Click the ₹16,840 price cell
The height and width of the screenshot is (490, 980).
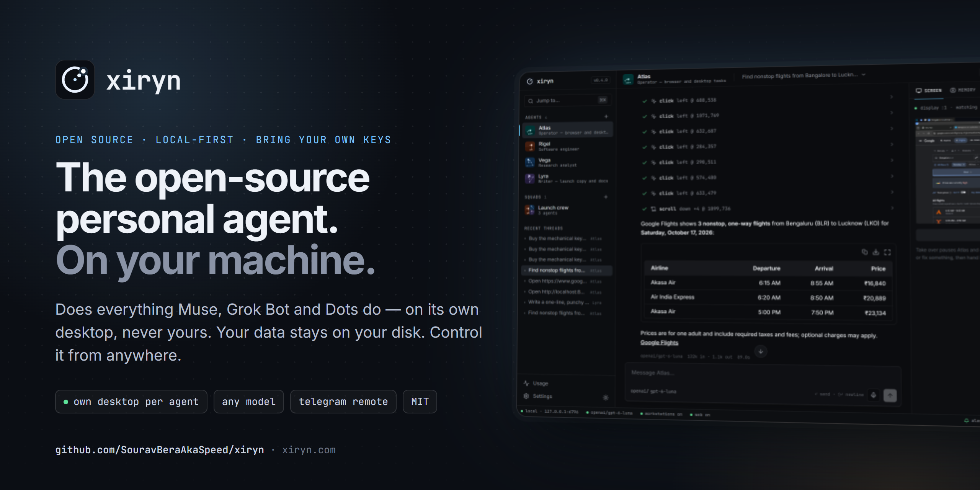(x=875, y=283)
